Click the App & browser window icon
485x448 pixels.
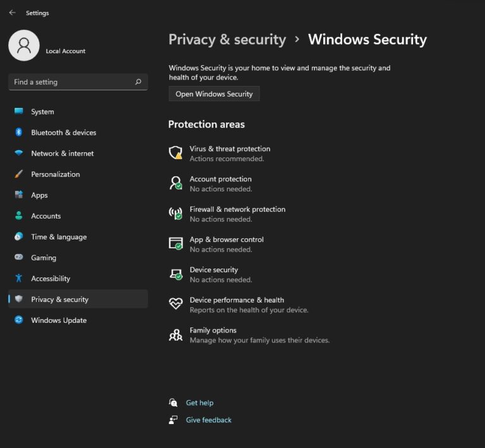click(176, 243)
